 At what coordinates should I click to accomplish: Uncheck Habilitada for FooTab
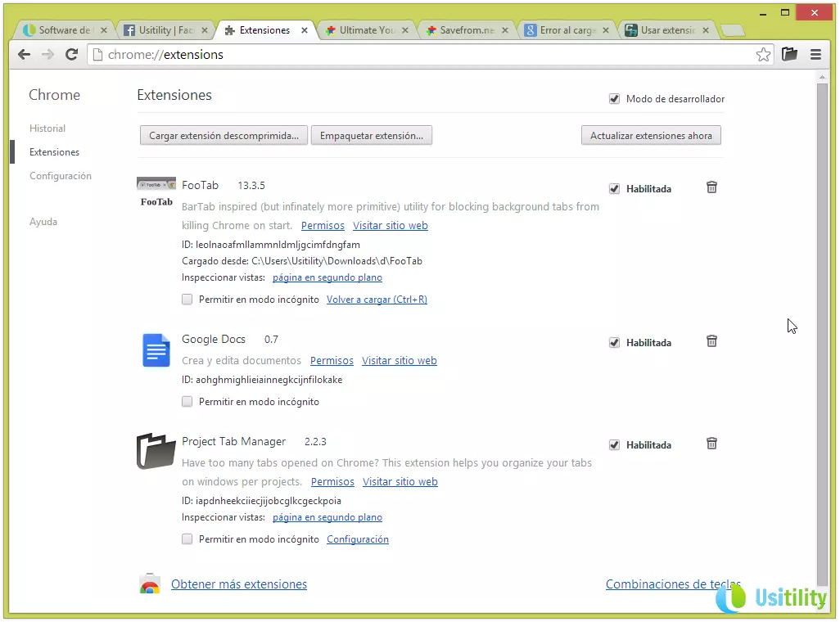[614, 189]
